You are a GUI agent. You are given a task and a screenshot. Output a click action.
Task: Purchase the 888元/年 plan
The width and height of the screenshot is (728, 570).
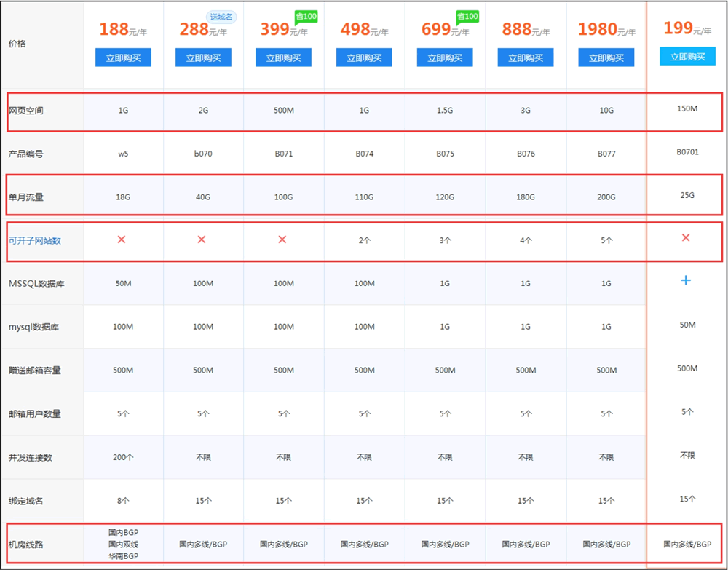pyautogui.click(x=526, y=58)
